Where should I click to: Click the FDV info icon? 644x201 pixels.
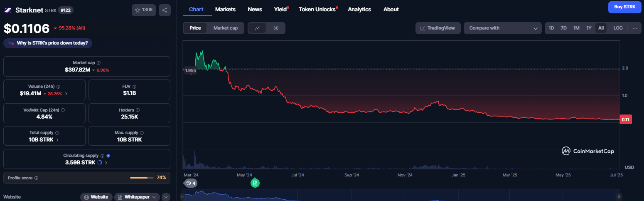135,86
